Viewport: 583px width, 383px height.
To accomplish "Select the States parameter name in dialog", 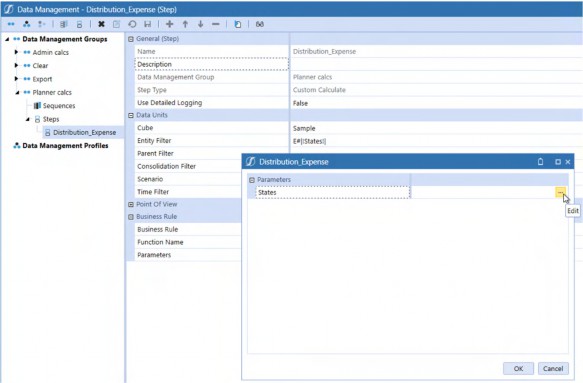I will tap(267, 193).
